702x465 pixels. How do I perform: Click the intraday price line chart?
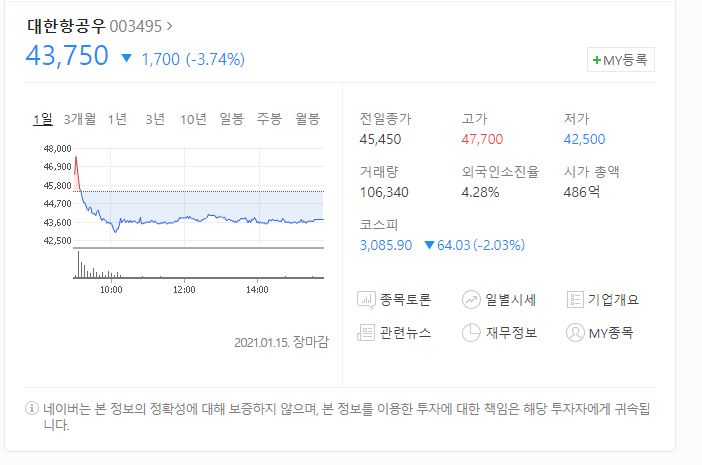tap(198, 197)
